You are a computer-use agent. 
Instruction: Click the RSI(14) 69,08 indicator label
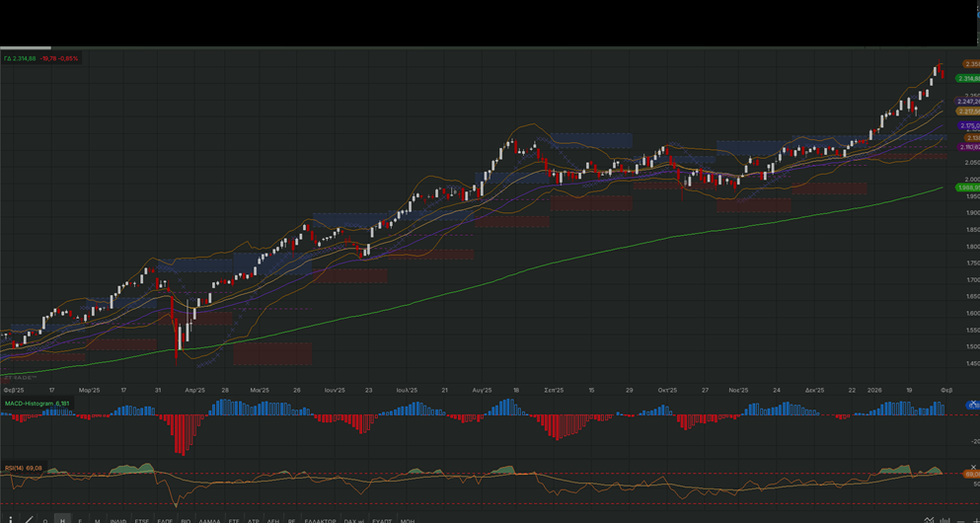coord(23,468)
